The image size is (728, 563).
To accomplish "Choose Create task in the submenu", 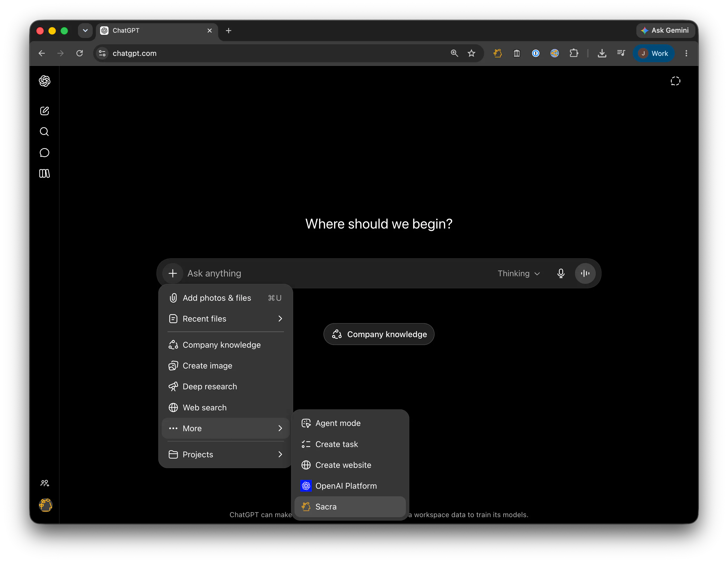I will point(350,444).
